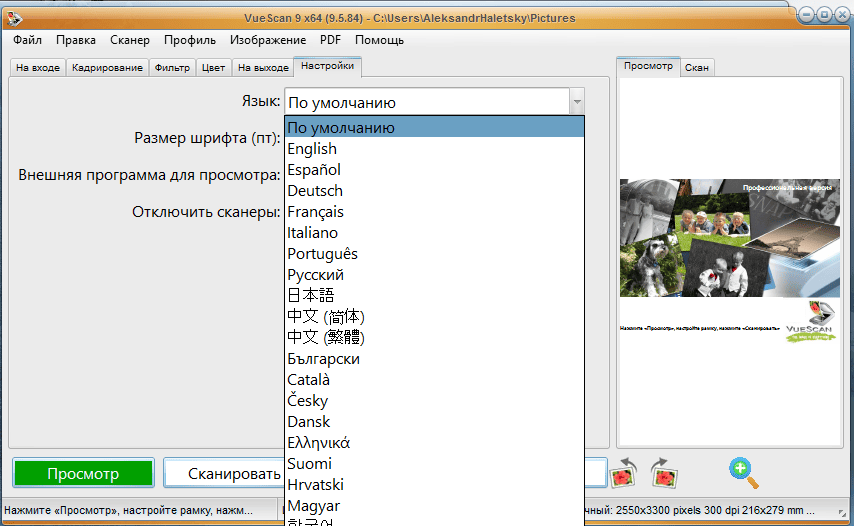Switch to the Фильтр tab

click(173, 68)
